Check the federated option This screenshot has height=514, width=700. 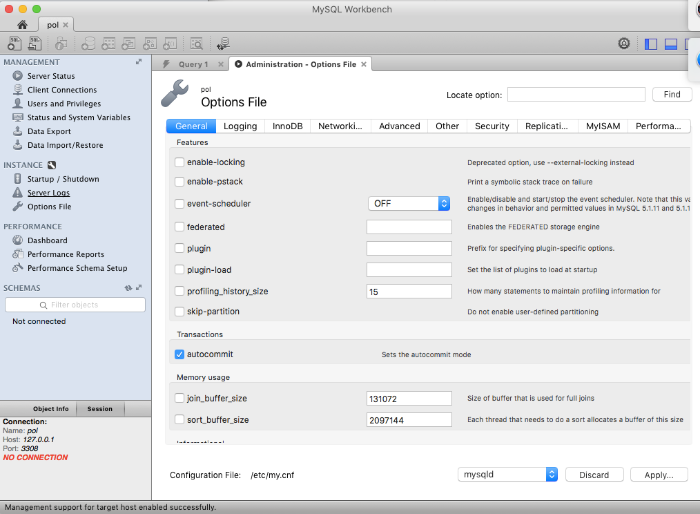[x=179, y=227]
